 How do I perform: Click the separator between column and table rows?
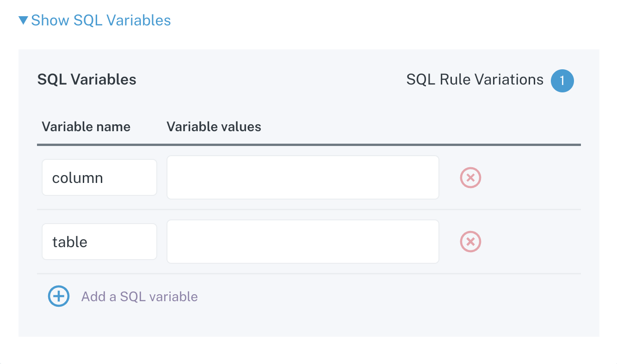coord(308,210)
